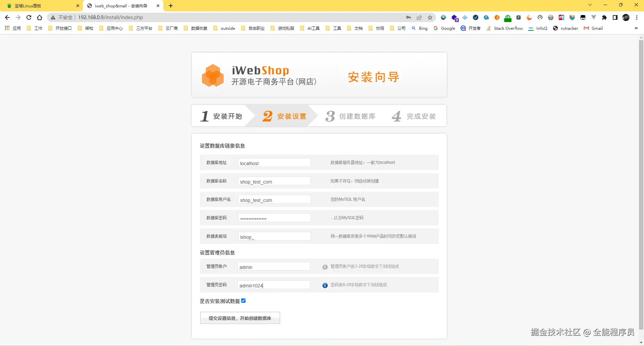Toggle the 是否安装测试数据 checkbox
The height and width of the screenshot is (346, 644).
(x=244, y=301)
